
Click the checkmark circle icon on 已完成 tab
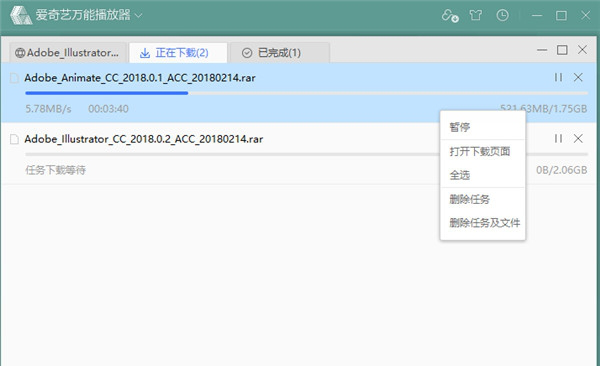pyautogui.click(x=247, y=53)
